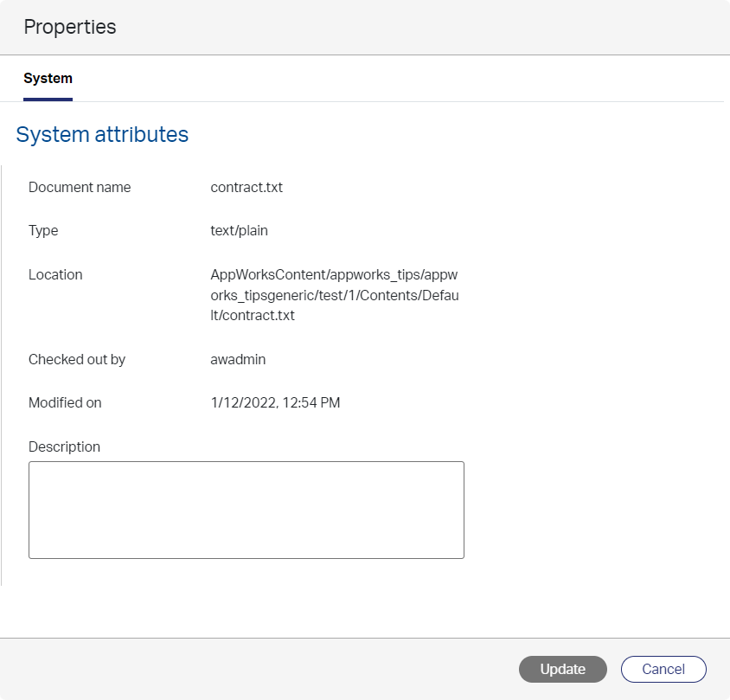Cancel the Properties dialog

663,669
